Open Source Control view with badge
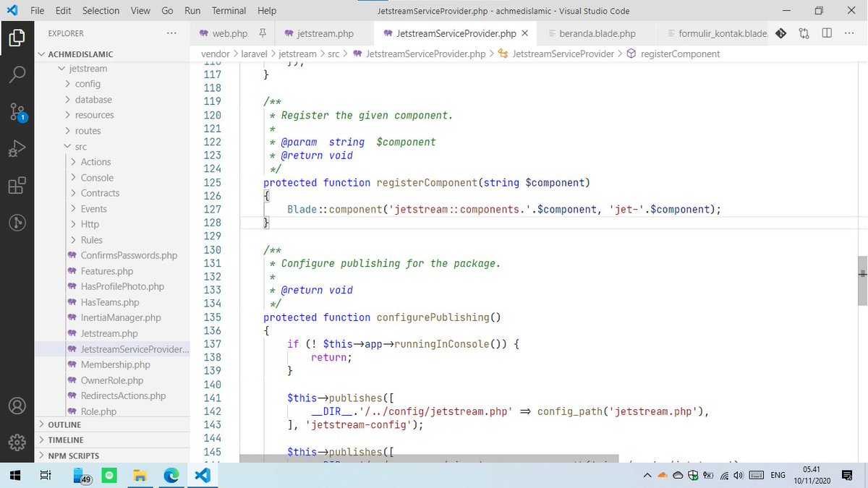 17,112
